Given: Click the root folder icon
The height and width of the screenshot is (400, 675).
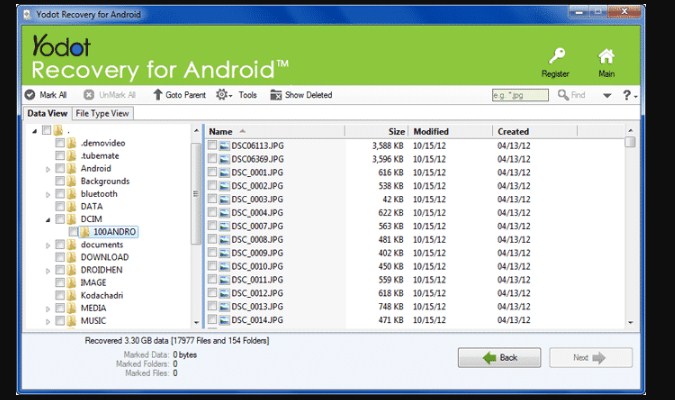Looking at the screenshot, I should click(58, 130).
